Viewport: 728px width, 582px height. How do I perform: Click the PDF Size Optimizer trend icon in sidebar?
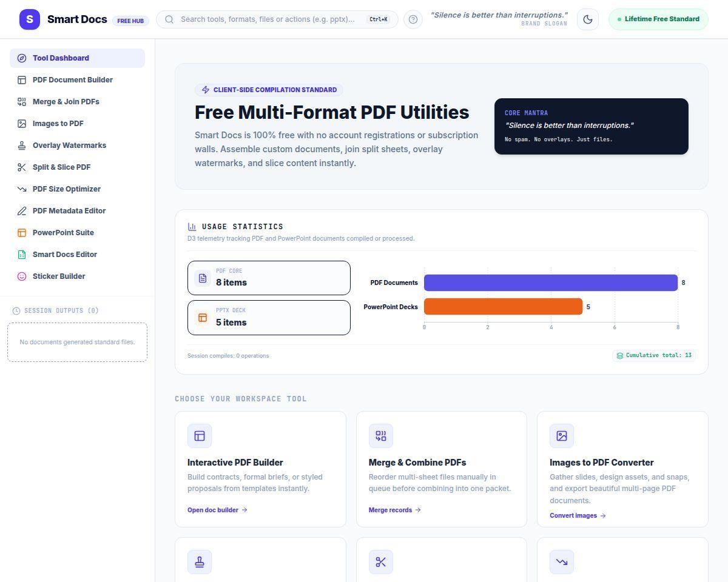point(22,189)
